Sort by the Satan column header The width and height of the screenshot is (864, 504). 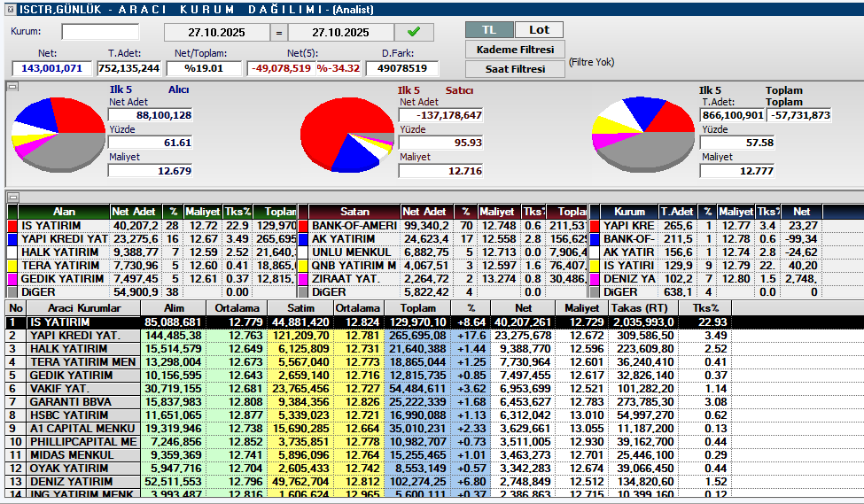pos(354,212)
